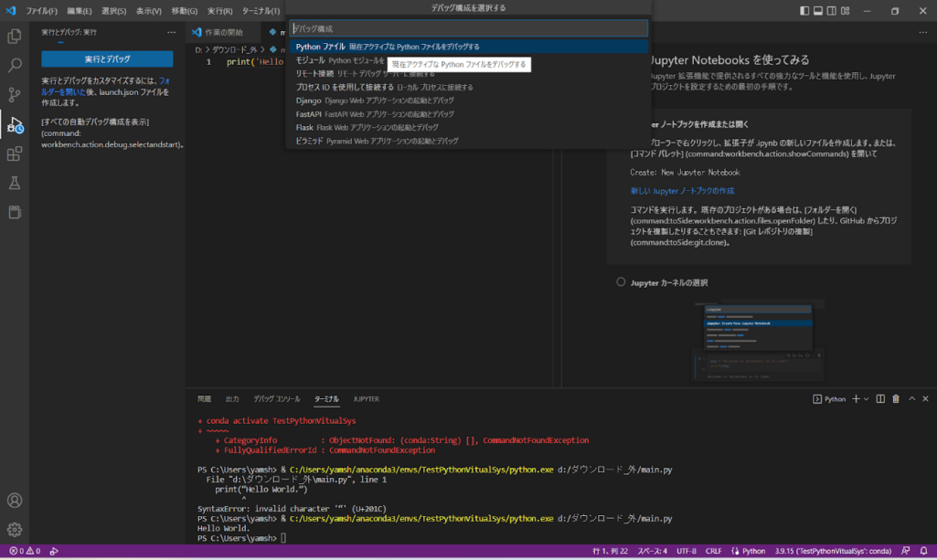Open the 編集(E) menu

(79, 11)
